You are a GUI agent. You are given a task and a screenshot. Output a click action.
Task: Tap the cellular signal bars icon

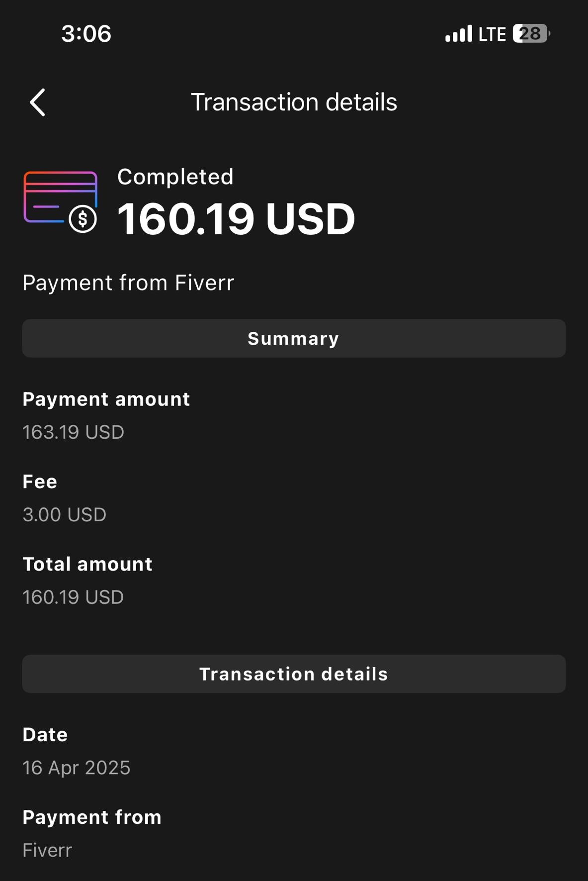pos(458,34)
